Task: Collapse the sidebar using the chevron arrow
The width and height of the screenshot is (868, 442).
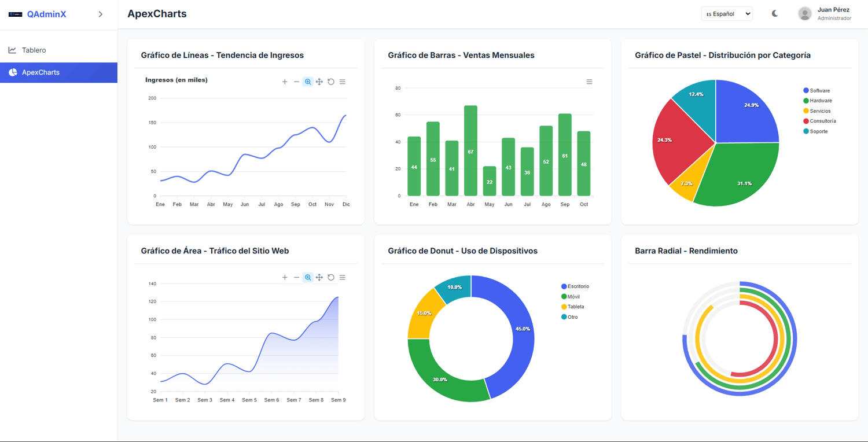Action: (101, 14)
